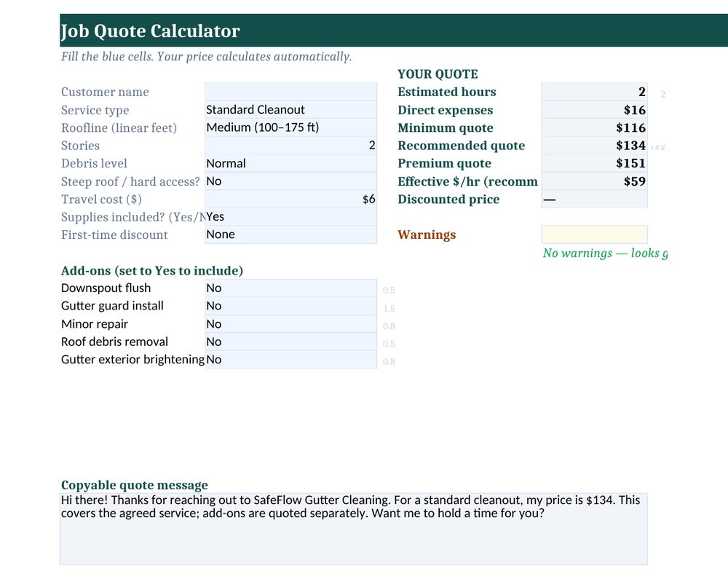Click the 'Fill the blue cells' instruction text
Image resolution: width=728 pixels, height=579 pixels.
click(206, 57)
